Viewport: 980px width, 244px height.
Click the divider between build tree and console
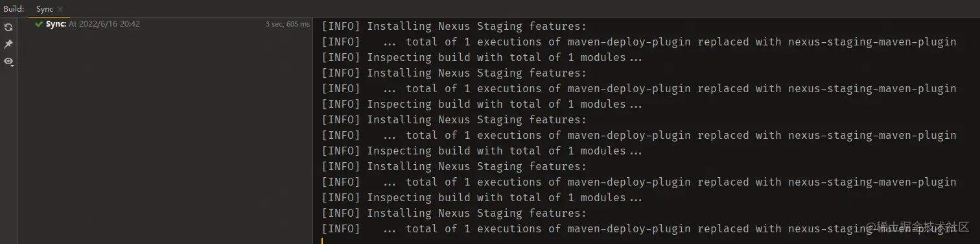click(x=314, y=130)
